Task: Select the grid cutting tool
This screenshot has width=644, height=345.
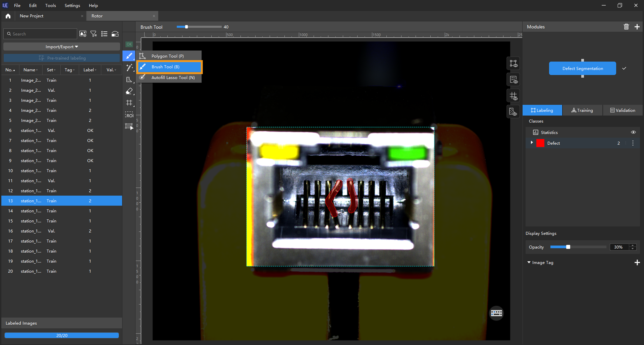Action: [129, 103]
